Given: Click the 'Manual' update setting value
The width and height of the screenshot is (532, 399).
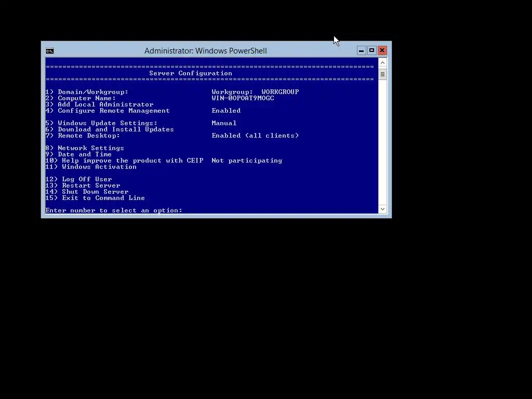Looking at the screenshot, I should pyautogui.click(x=224, y=123).
